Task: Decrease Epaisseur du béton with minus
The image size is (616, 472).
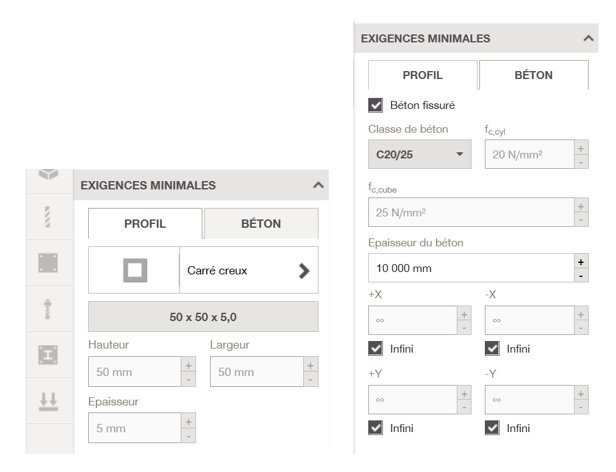Action: point(581,276)
